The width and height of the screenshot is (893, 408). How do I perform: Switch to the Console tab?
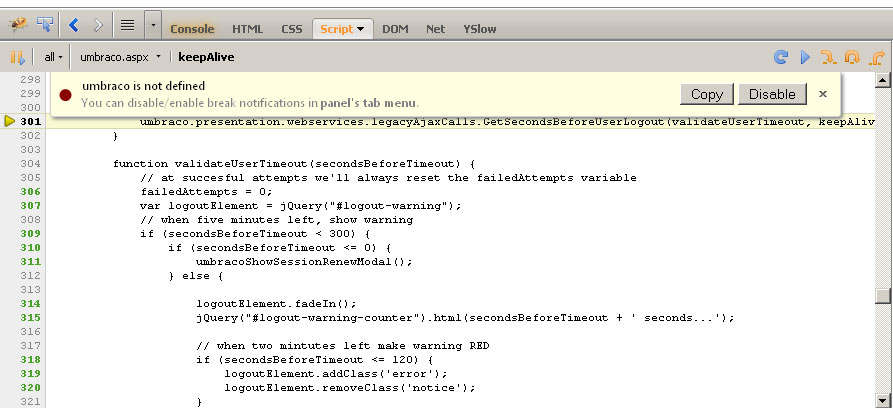tap(191, 29)
